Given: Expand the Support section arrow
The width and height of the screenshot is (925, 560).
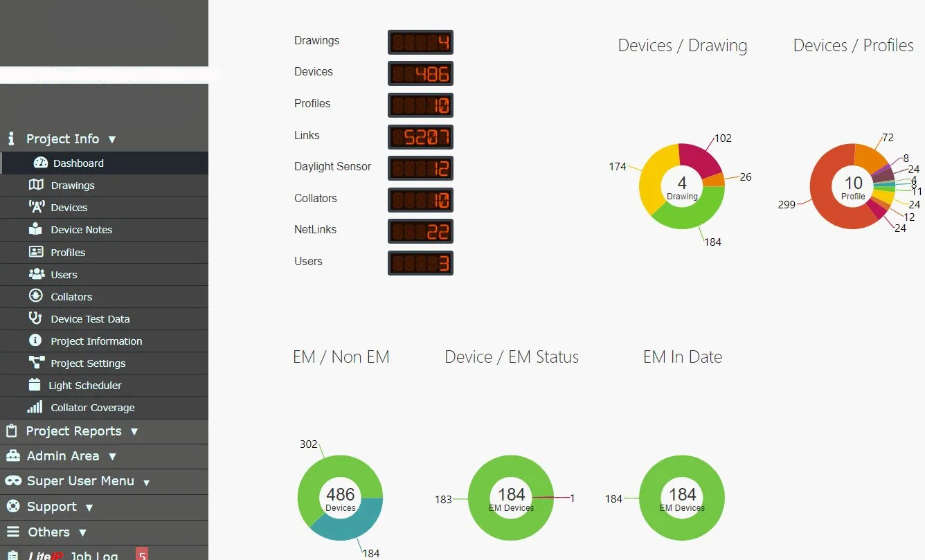Looking at the screenshot, I should (89, 507).
